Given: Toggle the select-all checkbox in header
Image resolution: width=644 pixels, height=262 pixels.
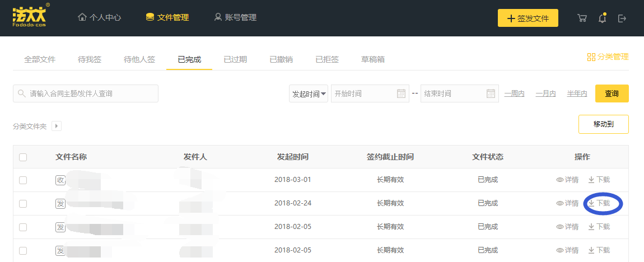Looking at the screenshot, I should (x=23, y=157).
